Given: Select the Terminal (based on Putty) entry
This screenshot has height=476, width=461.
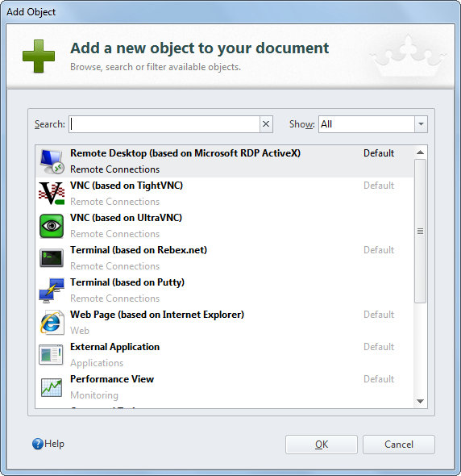Looking at the screenshot, I should (x=224, y=290).
